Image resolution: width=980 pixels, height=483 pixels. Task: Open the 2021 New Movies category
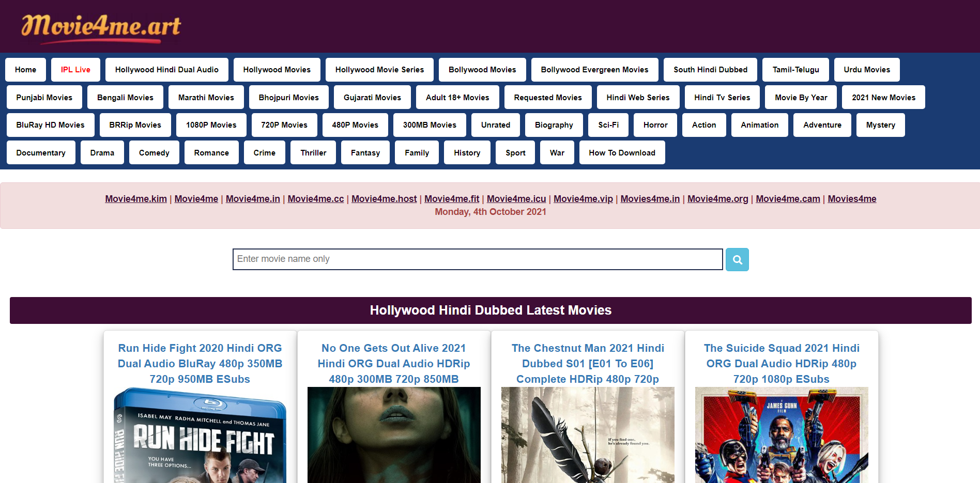[x=883, y=98]
